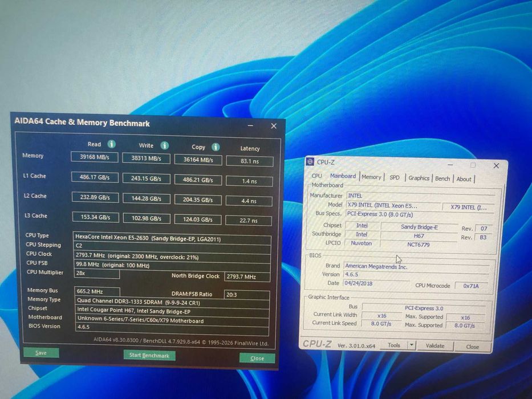Click the DRAM:FSB Ratio value 20:3
Viewport: 532px width, 399px height.
tap(247, 295)
